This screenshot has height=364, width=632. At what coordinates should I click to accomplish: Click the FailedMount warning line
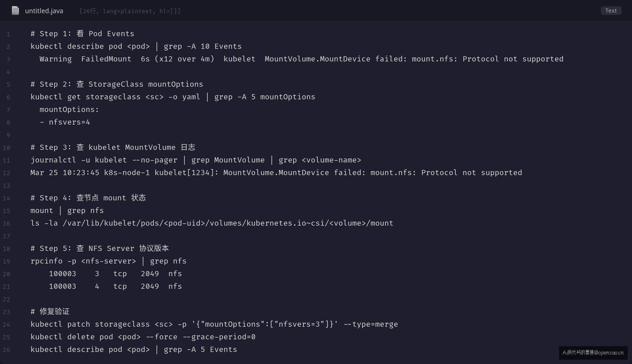pyautogui.click(x=301, y=59)
